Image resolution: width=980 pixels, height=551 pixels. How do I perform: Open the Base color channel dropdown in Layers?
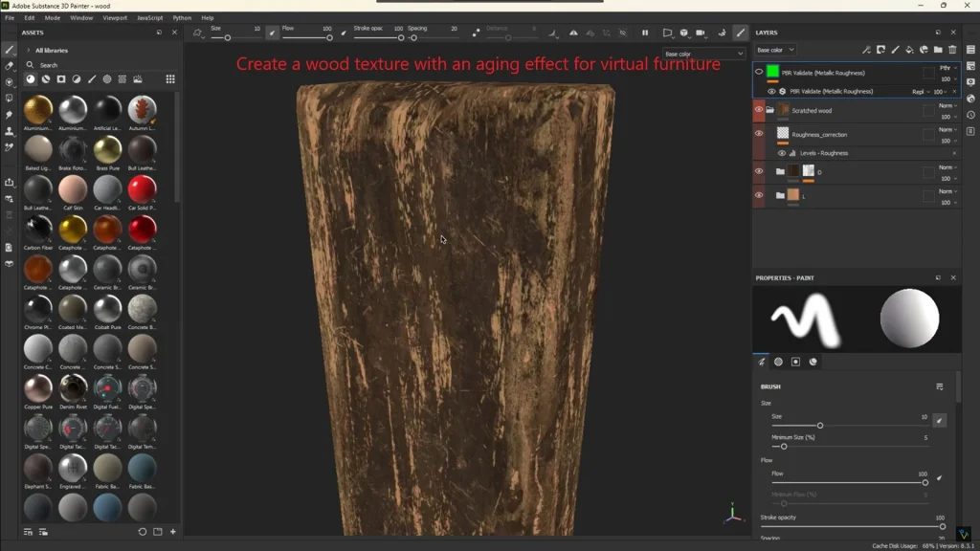(x=775, y=50)
